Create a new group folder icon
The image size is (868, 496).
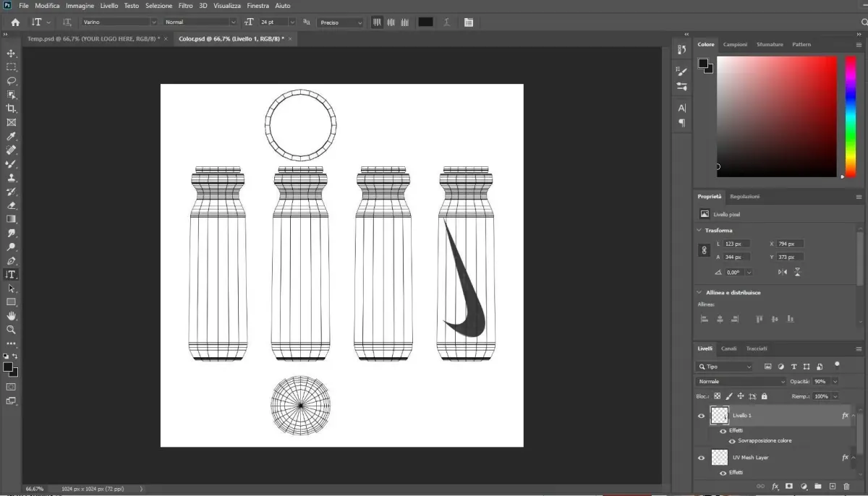[x=818, y=487]
